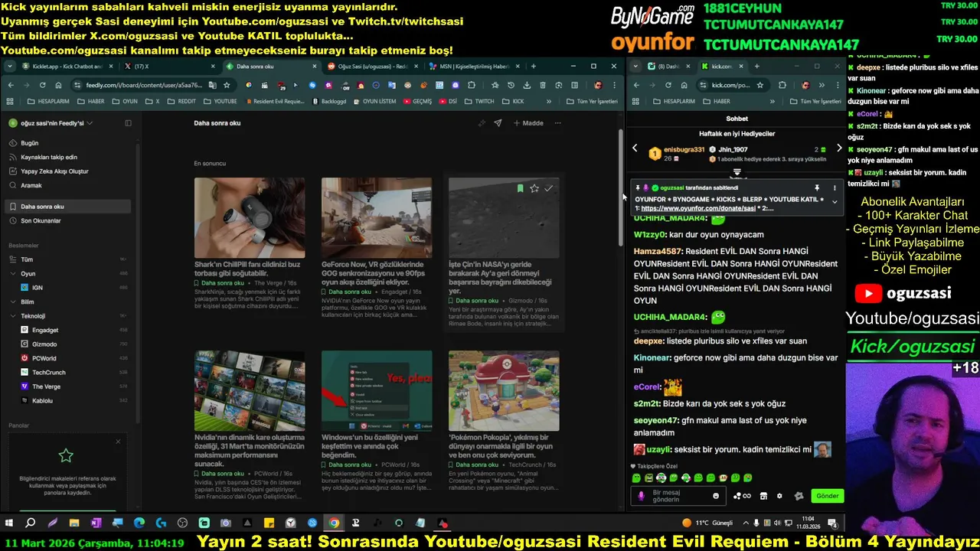Click the share paper-plane icon in Feedly header
The height and width of the screenshot is (551, 980).
point(498,123)
